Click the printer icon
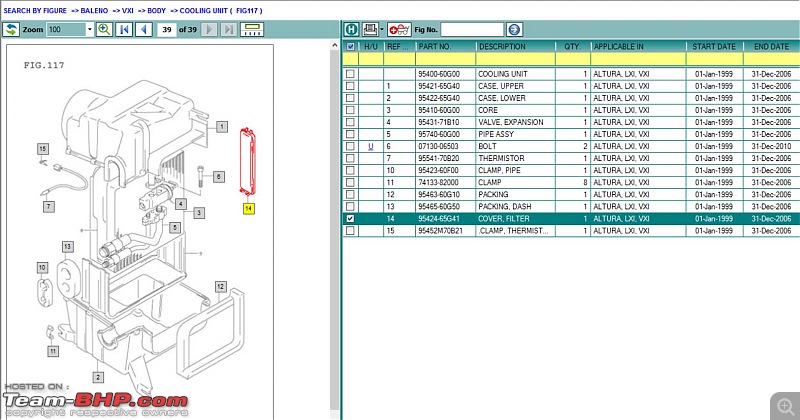 coord(370,29)
